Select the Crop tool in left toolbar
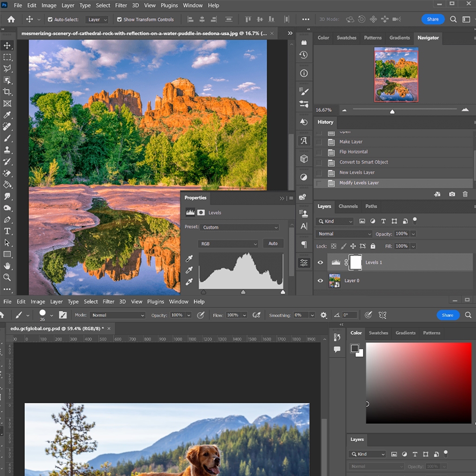This screenshot has width=476, height=476. (7, 92)
